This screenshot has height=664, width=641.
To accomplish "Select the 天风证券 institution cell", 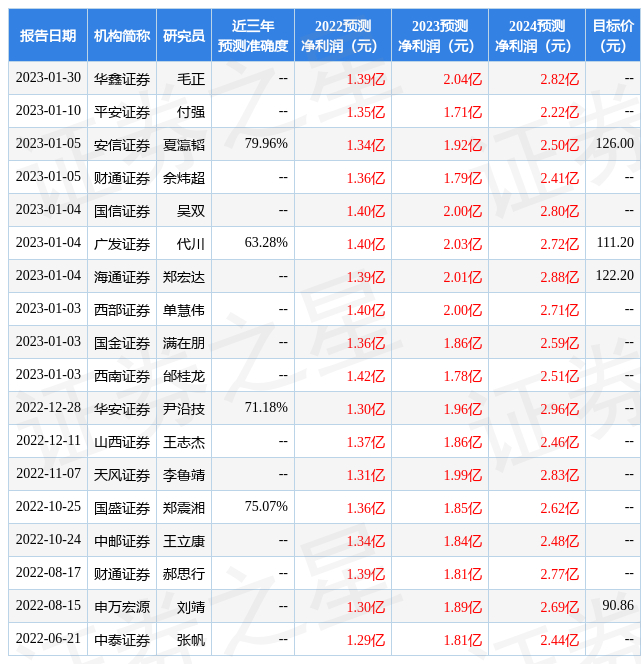I will [x=122, y=476].
